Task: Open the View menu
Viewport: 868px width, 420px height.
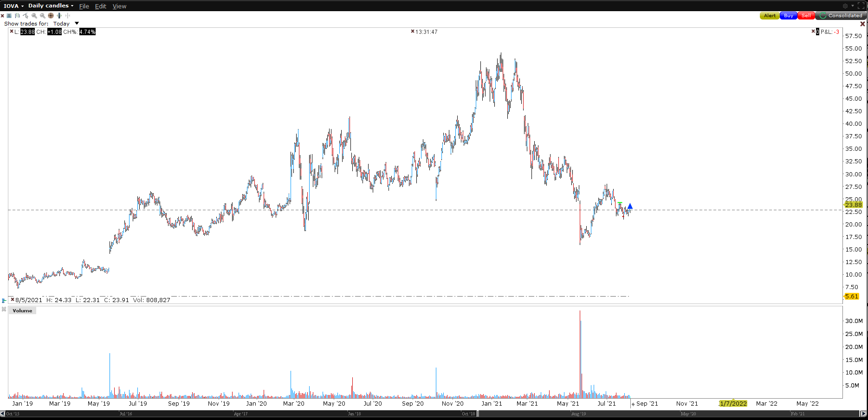Action: point(119,6)
